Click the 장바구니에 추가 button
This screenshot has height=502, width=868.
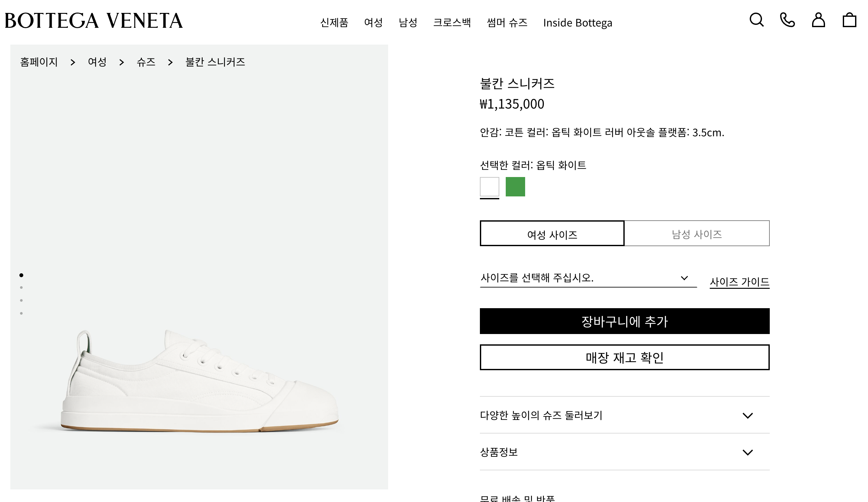point(624,321)
